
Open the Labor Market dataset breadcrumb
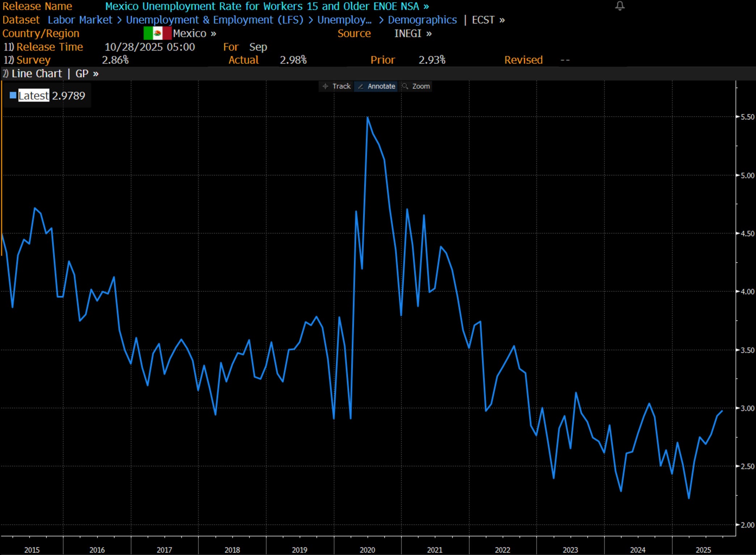click(80, 20)
